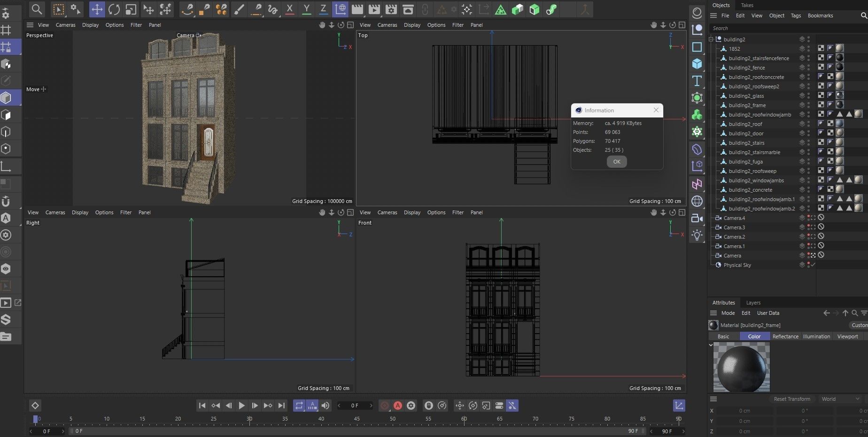
Task: Switch to the Takes tab
Action: click(x=747, y=5)
